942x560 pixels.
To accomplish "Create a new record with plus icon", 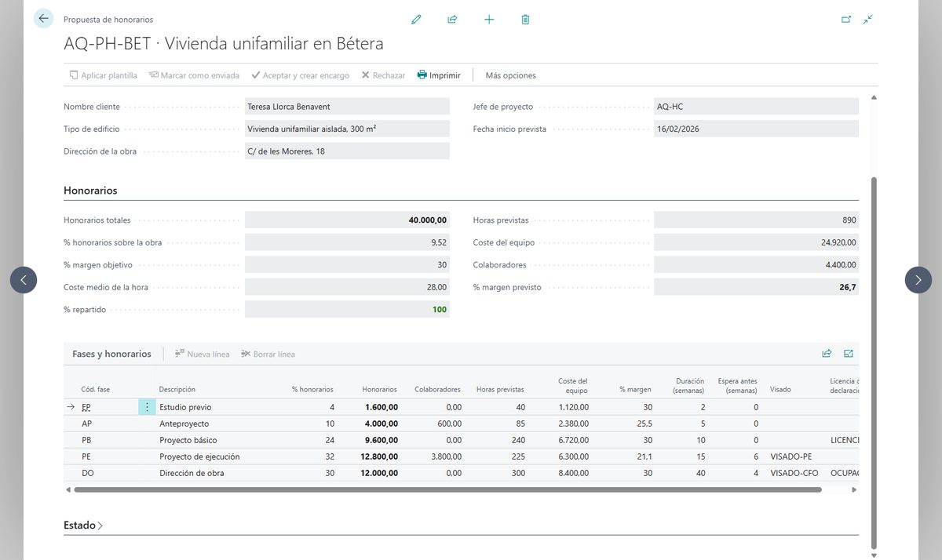I will click(489, 20).
